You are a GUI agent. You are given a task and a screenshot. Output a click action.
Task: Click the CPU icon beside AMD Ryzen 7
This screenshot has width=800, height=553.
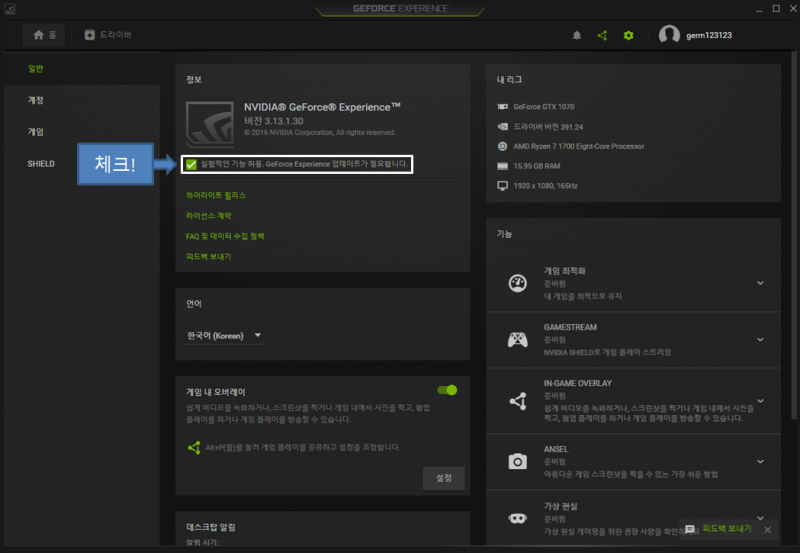(503, 146)
